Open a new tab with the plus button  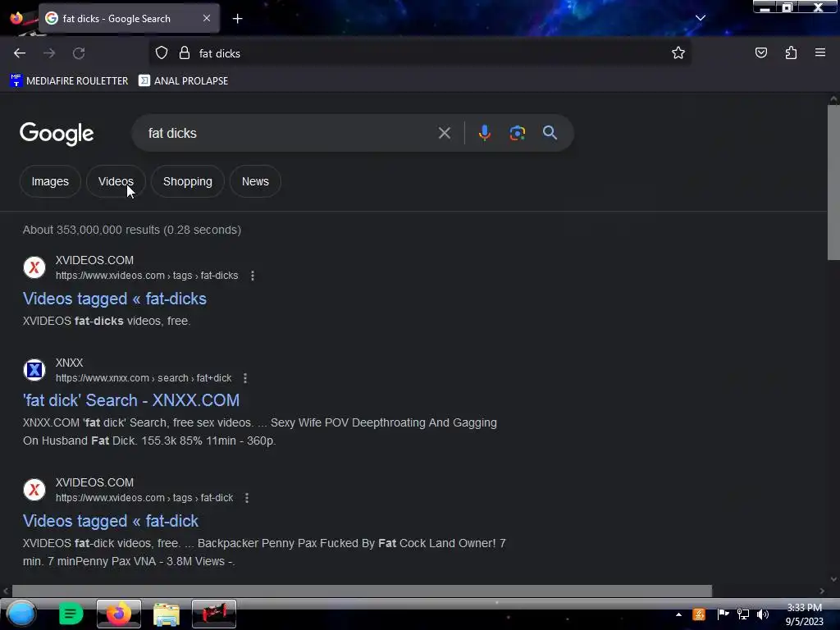pyautogui.click(x=237, y=19)
